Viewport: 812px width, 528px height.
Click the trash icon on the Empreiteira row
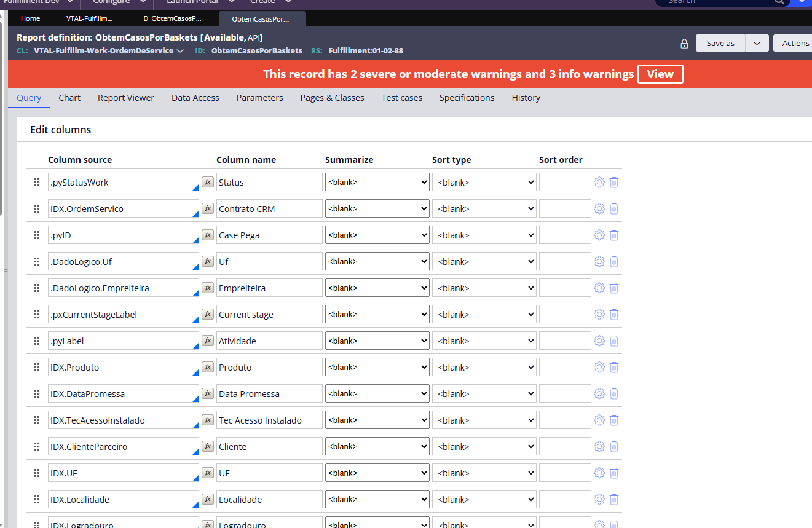614,288
